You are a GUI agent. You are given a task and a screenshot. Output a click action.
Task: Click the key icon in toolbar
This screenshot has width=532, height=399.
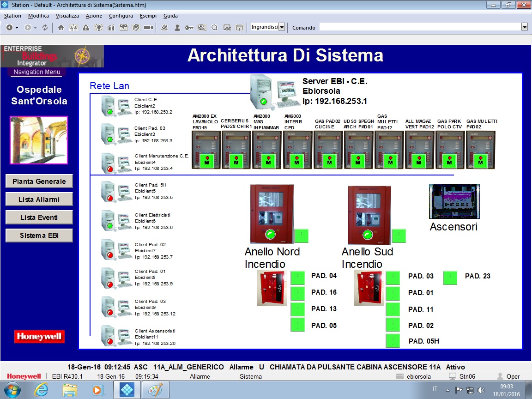[189, 28]
